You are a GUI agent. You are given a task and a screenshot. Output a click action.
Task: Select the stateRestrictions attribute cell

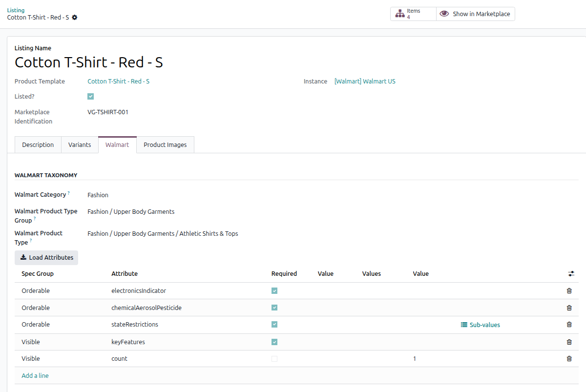[135, 325]
